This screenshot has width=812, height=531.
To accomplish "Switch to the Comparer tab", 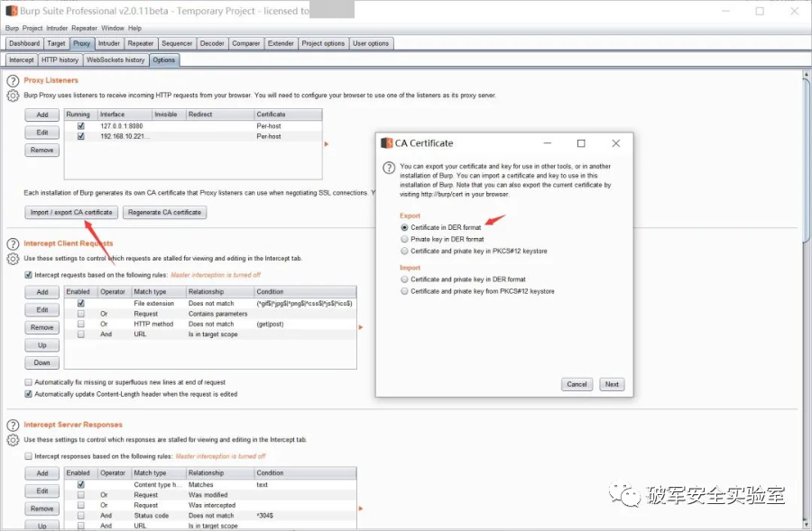I will (246, 44).
